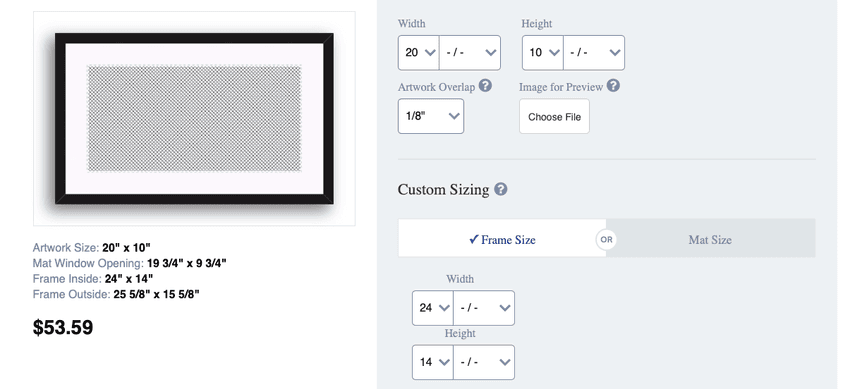Open frame Height dropdown showing 14
Image resolution: width=850 pixels, height=389 pixels.
(433, 362)
